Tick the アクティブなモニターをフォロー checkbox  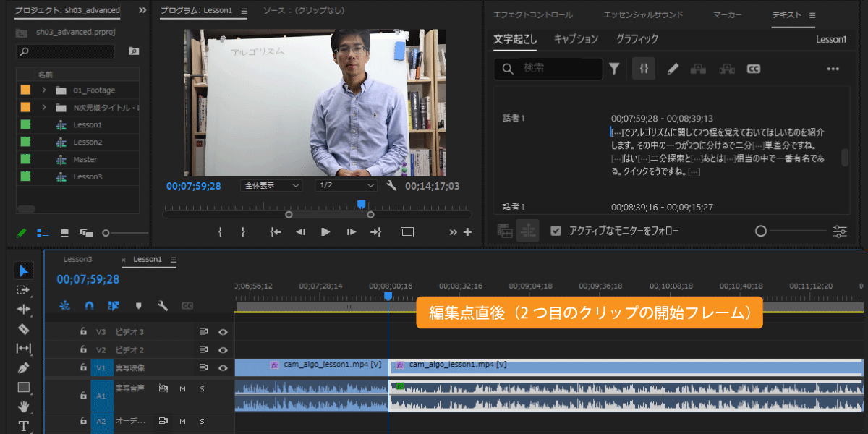click(556, 231)
